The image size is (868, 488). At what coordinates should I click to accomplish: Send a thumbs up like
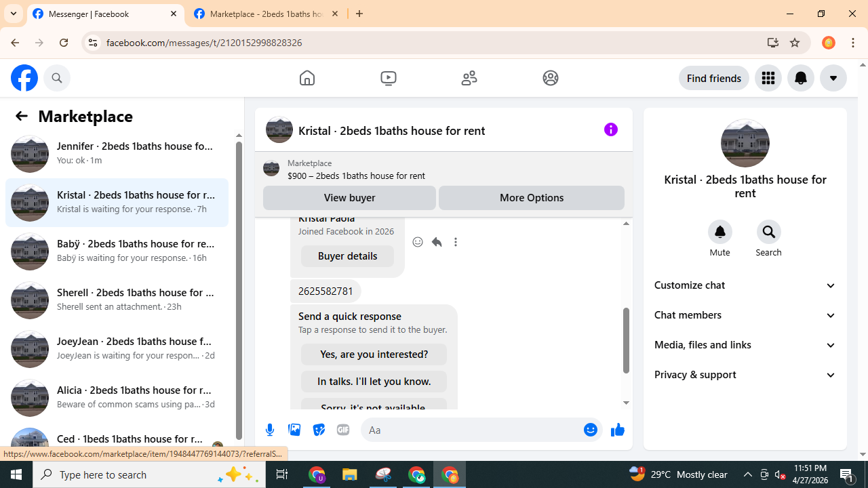coord(617,430)
